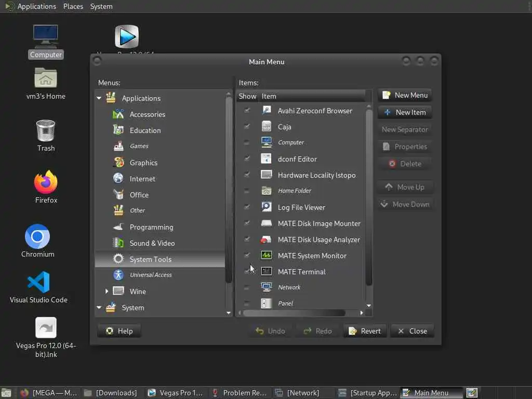Select Other in the menus tree

coord(137,210)
